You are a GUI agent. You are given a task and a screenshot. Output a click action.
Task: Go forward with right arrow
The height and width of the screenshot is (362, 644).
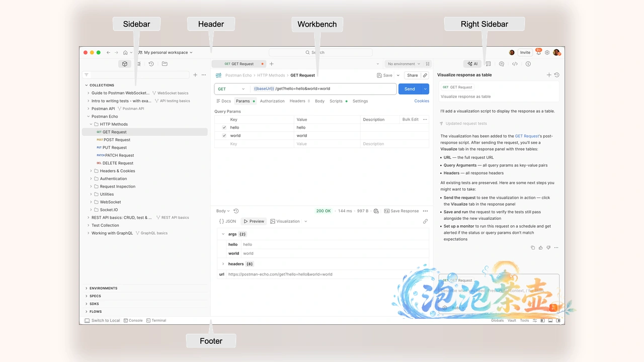[116, 52]
